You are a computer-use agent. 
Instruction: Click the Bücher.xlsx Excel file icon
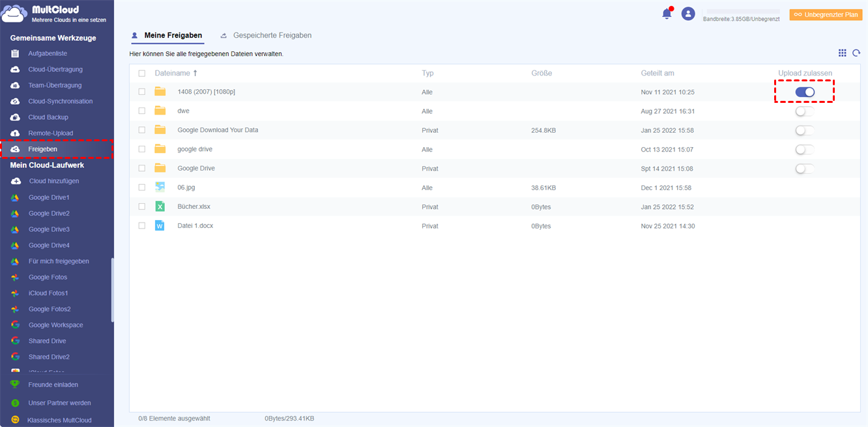pyautogui.click(x=160, y=206)
